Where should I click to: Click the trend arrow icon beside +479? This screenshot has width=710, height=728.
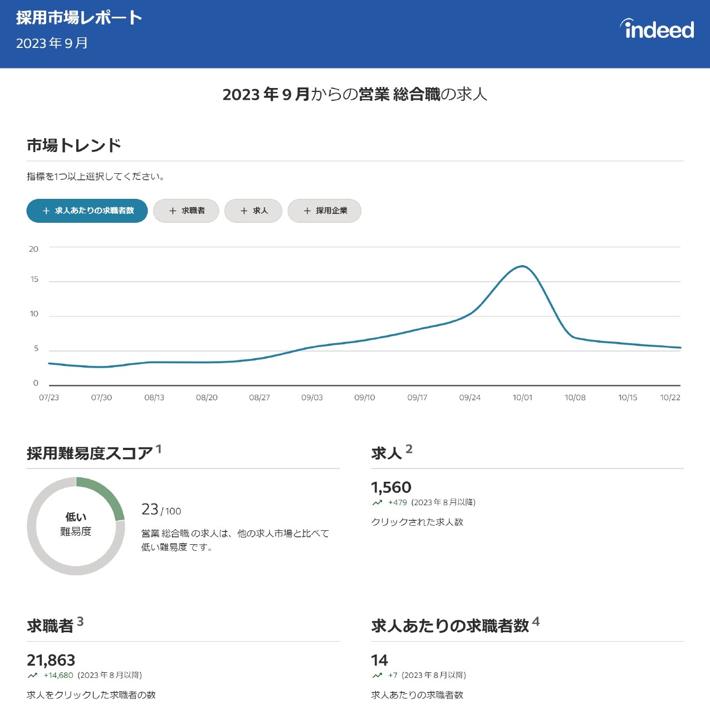coord(378,502)
